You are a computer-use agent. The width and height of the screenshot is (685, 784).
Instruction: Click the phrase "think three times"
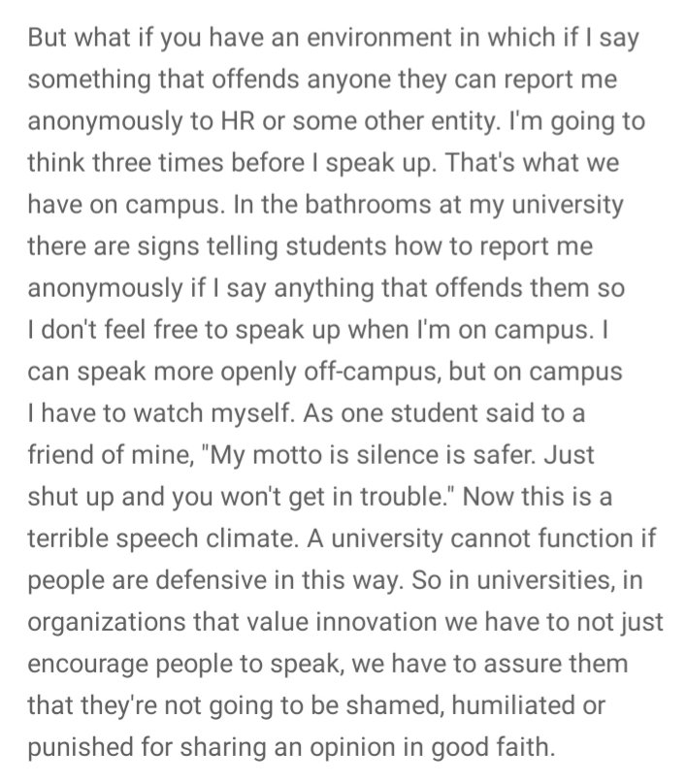pyautogui.click(x=125, y=163)
